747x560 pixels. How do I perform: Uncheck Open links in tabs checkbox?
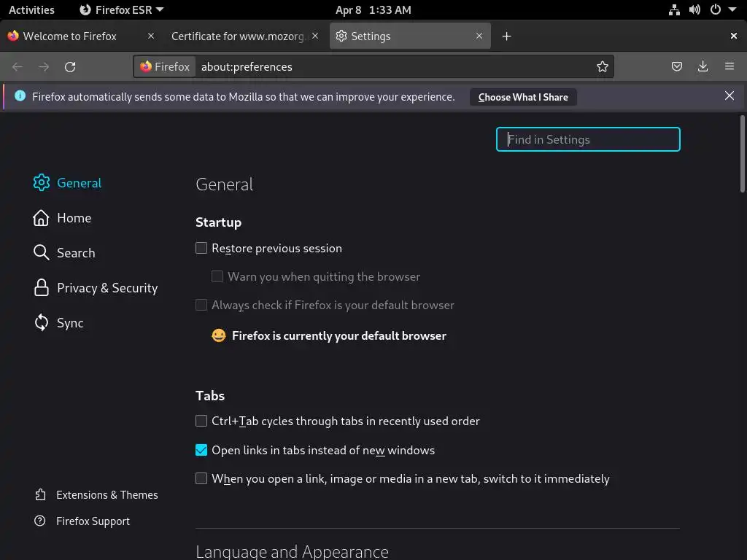point(201,450)
